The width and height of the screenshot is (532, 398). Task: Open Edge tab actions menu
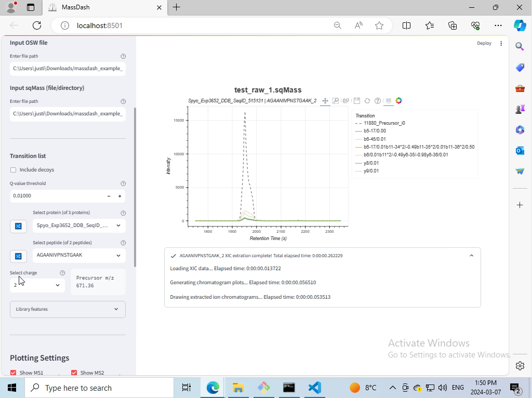coord(31,7)
